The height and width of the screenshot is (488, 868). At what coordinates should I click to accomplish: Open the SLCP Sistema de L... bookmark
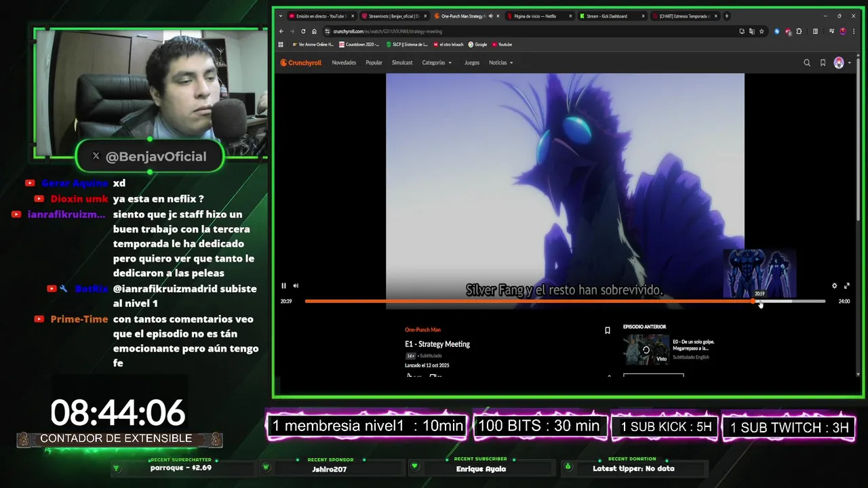pos(407,45)
